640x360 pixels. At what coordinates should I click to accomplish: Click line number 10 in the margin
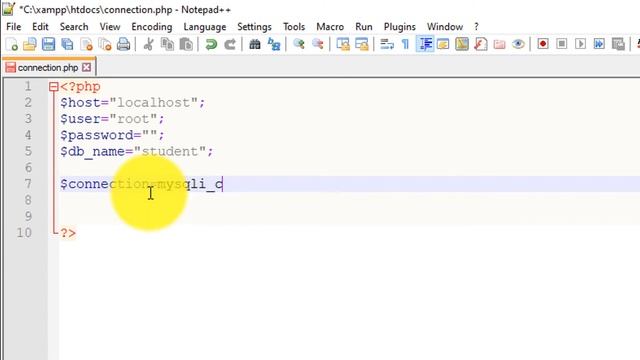pyautogui.click(x=24, y=233)
